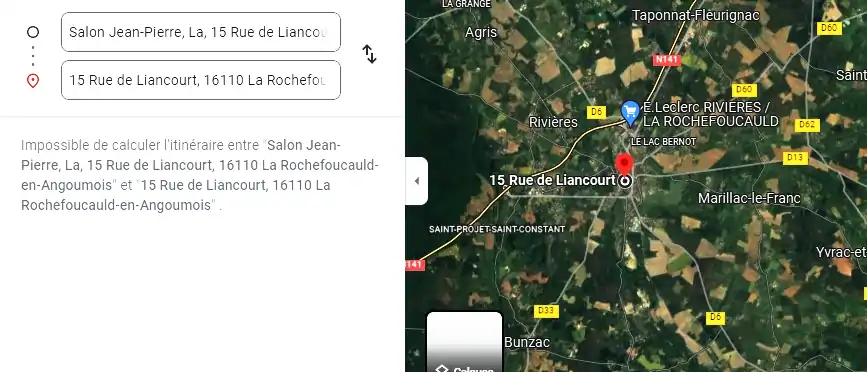Select the Taponnat-Fleurignac town label
Image resolution: width=867 pixels, height=372 pixels.
point(696,15)
